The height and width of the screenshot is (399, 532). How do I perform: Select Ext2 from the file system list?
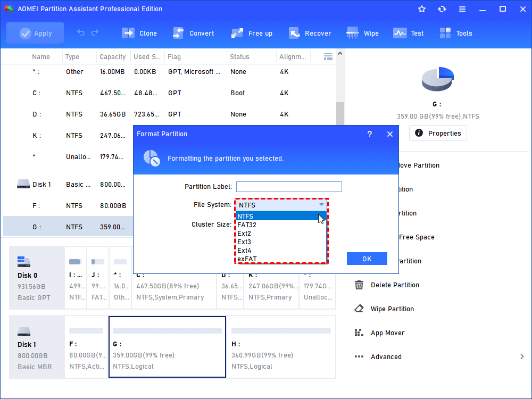coord(281,234)
